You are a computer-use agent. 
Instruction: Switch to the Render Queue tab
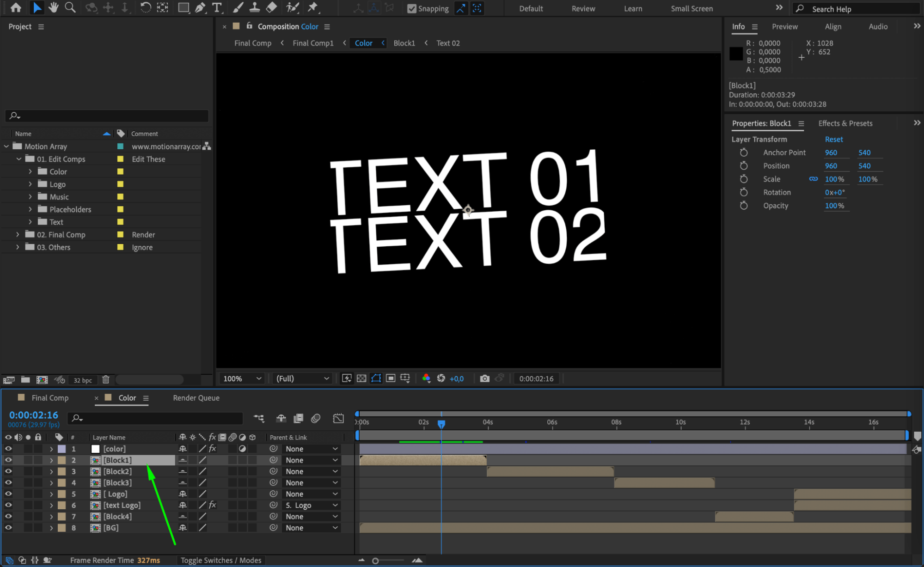196,398
